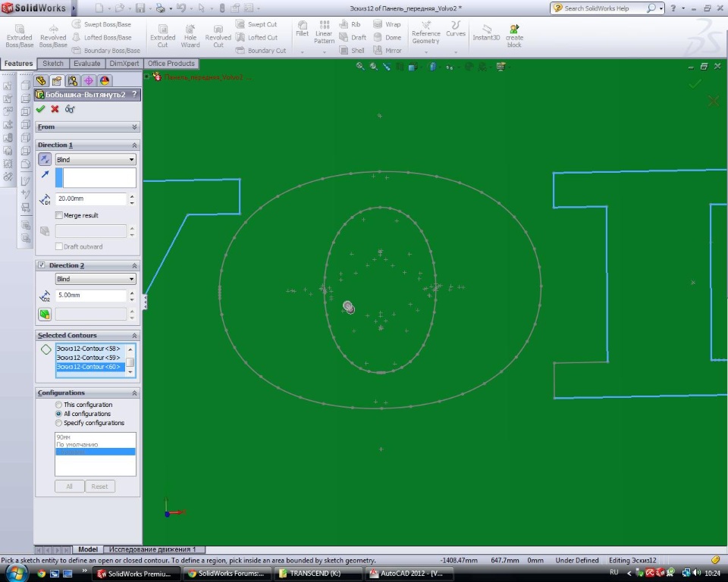
Task: Select Specify configurations radio button
Action: pyautogui.click(x=58, y=423)
